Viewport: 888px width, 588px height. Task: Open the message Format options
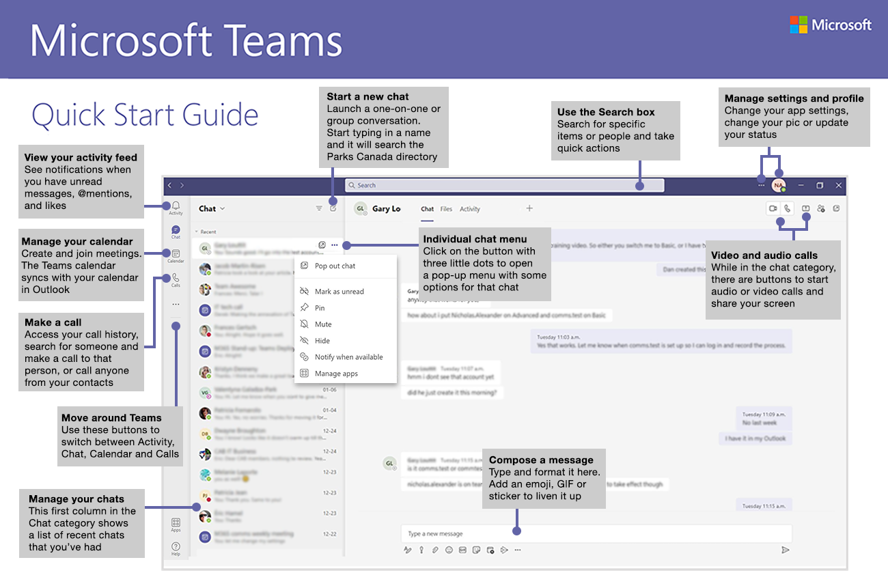408,549
